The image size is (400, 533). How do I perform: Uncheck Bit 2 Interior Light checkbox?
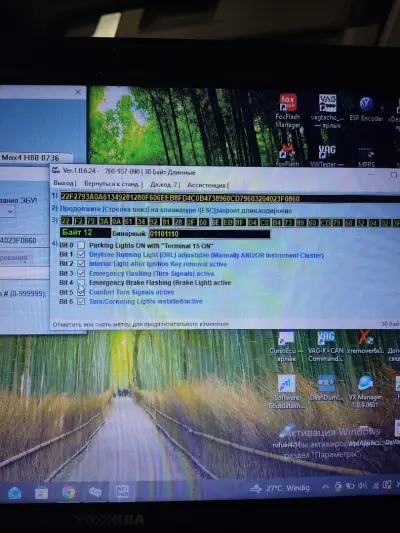pyautogui.click(x=81, y=264)
